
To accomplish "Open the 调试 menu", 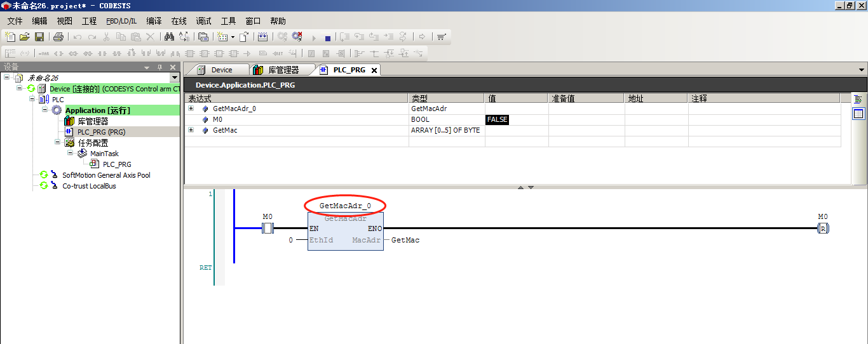I will pyautogui.click(x=204, y=21).
